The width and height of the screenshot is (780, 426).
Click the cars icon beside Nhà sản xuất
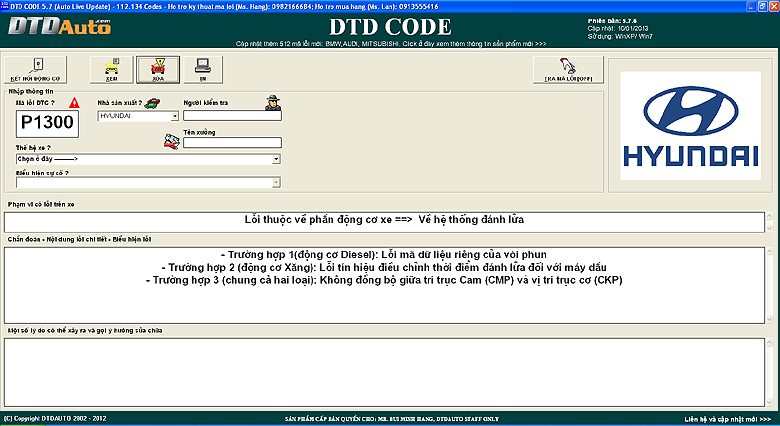click(152, 103)
